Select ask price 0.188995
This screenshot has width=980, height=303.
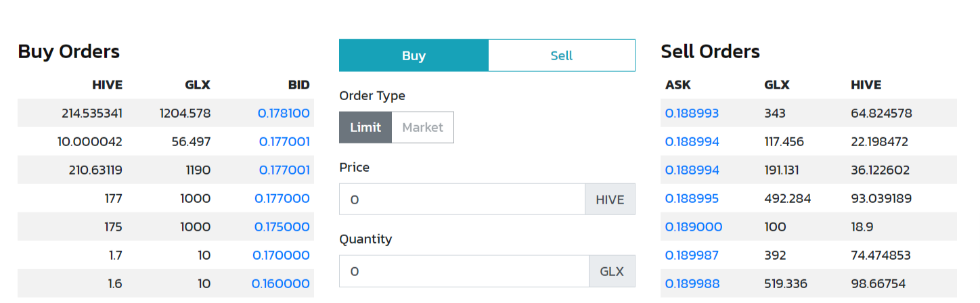point(692,198)
